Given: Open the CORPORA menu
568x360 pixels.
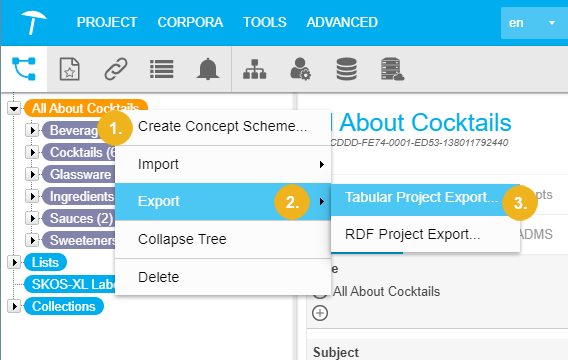Looking at the screenshot, I should (x=190, y=22).
